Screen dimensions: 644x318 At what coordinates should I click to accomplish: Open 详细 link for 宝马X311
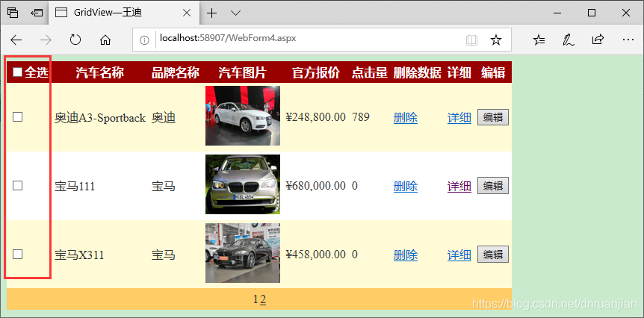click(x=459, y=255)
